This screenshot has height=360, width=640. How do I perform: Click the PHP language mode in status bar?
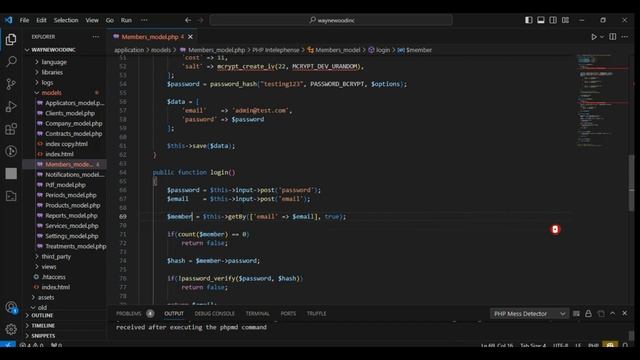coord(593,345)
